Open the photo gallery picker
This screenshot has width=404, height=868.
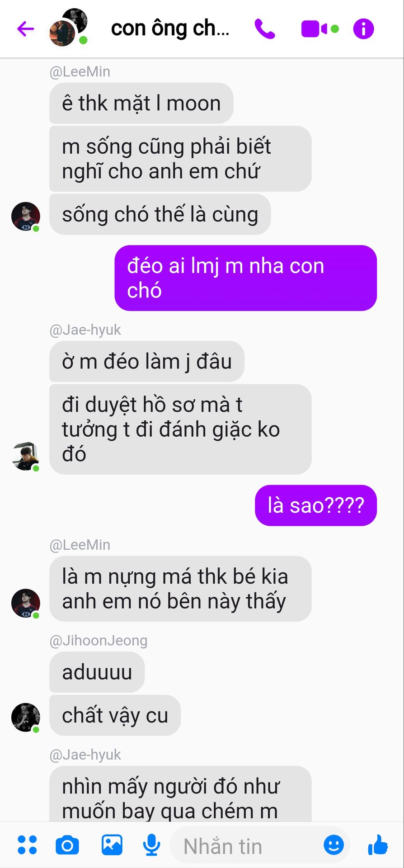(x=112, y=844)
